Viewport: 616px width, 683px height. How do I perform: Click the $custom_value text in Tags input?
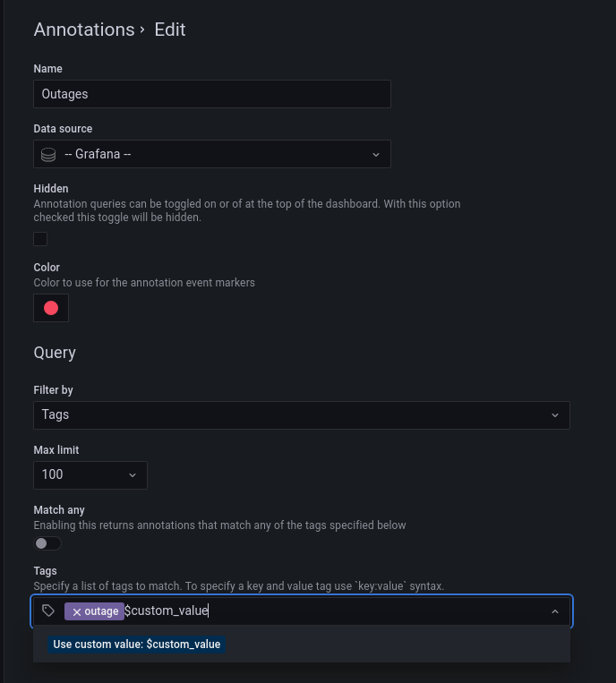pyautogui.click(x=167, y=611)
